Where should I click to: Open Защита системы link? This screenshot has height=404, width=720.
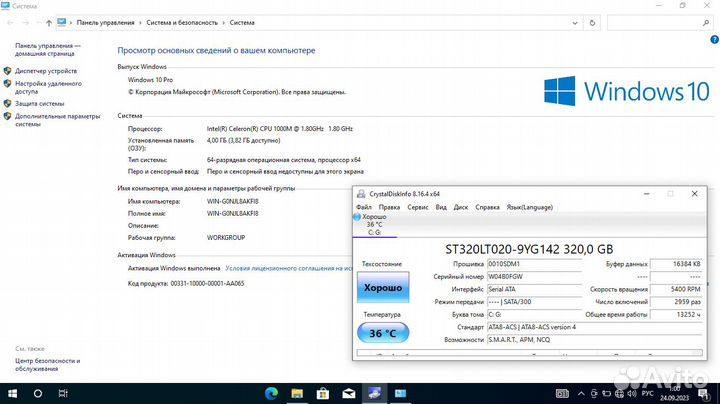(39, 103)
